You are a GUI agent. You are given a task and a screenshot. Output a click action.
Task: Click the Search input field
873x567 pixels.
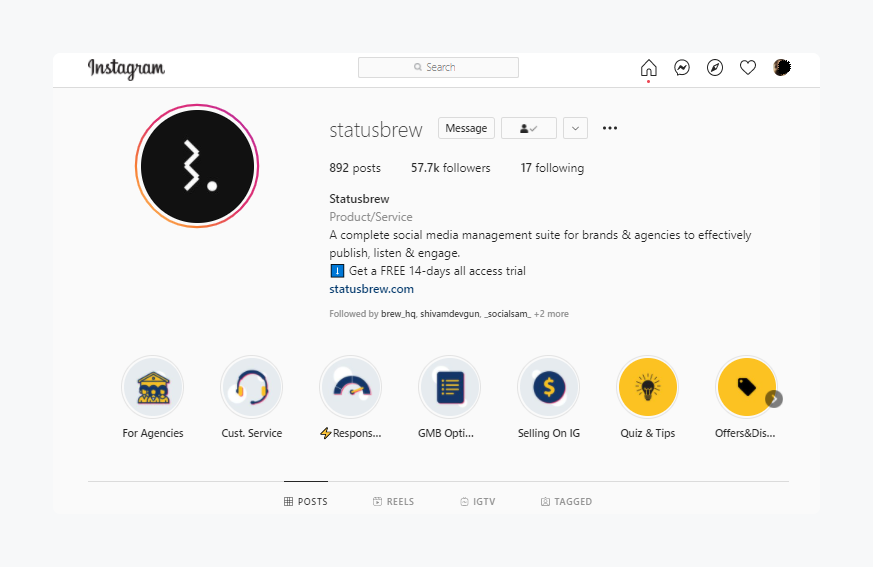438,68
